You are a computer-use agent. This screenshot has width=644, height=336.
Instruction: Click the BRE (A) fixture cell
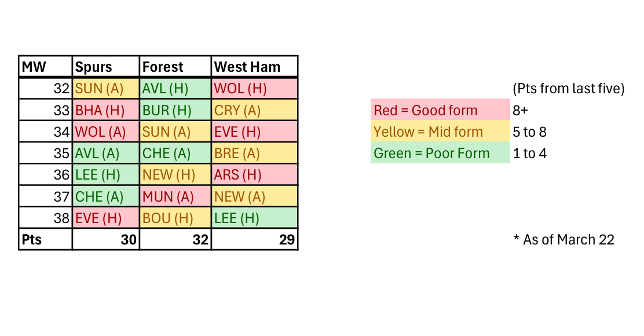pos(254,154)
